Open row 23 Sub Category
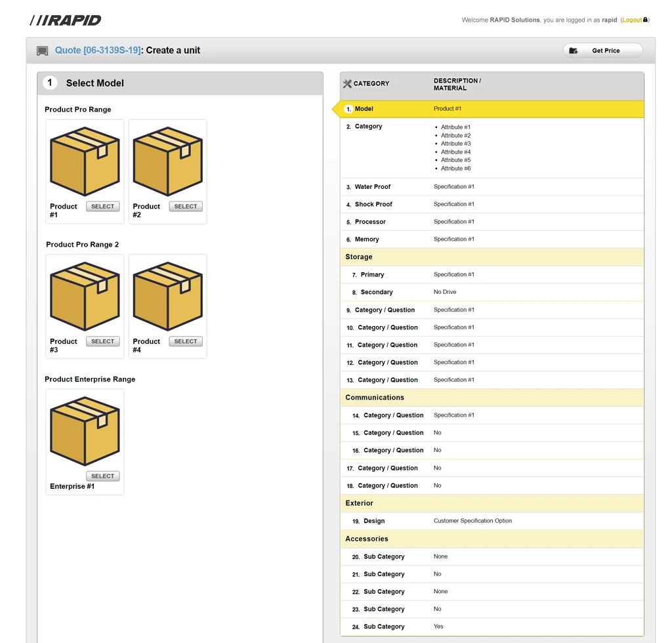 point(492,609)
